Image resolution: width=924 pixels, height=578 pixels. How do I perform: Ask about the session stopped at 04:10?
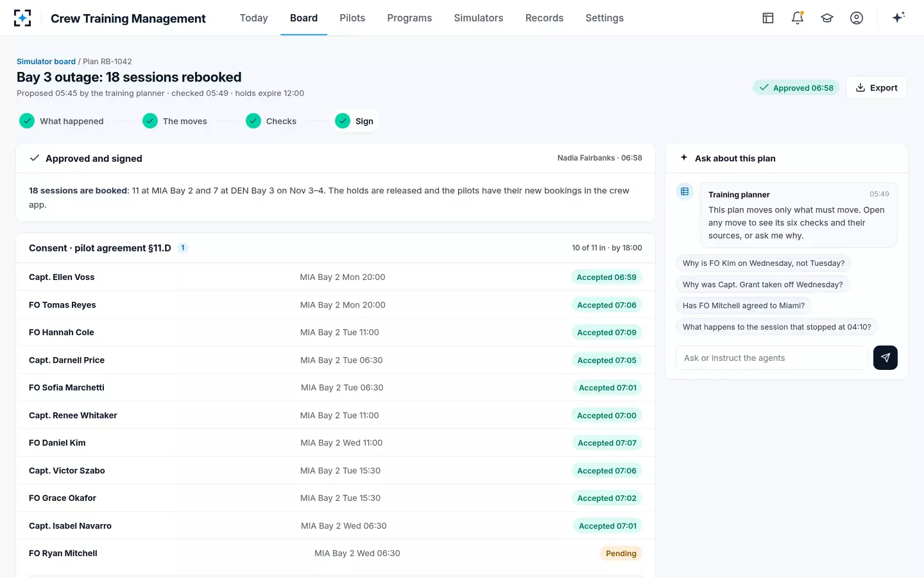(777, 327)
